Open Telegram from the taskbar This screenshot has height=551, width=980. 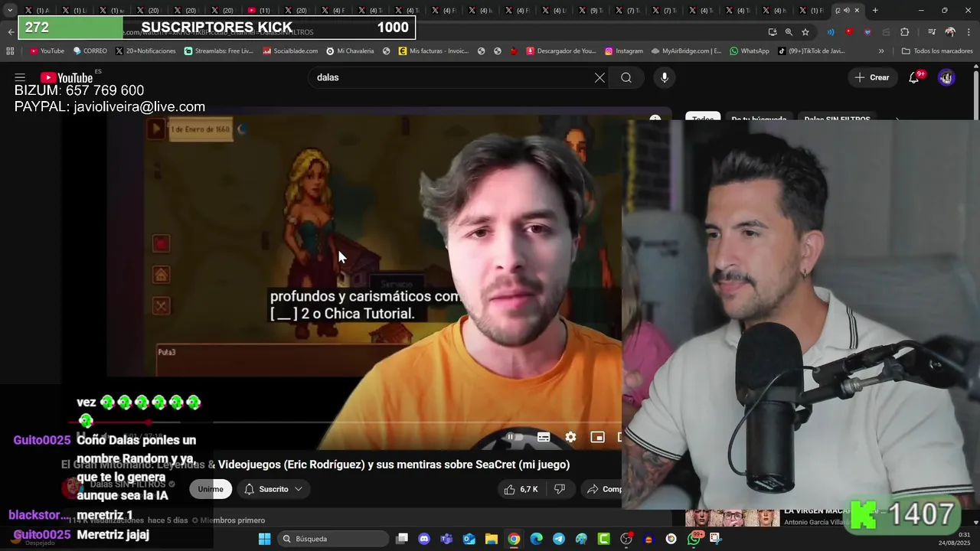[559, 539]
